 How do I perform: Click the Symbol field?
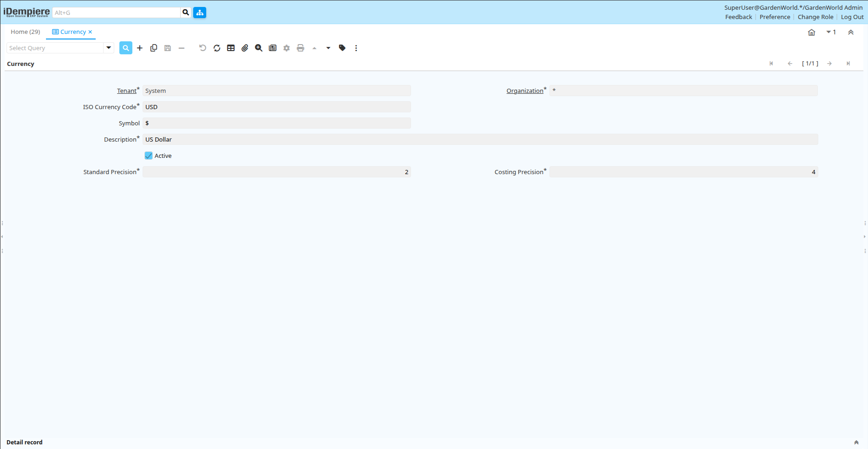(x=277, y=123)
